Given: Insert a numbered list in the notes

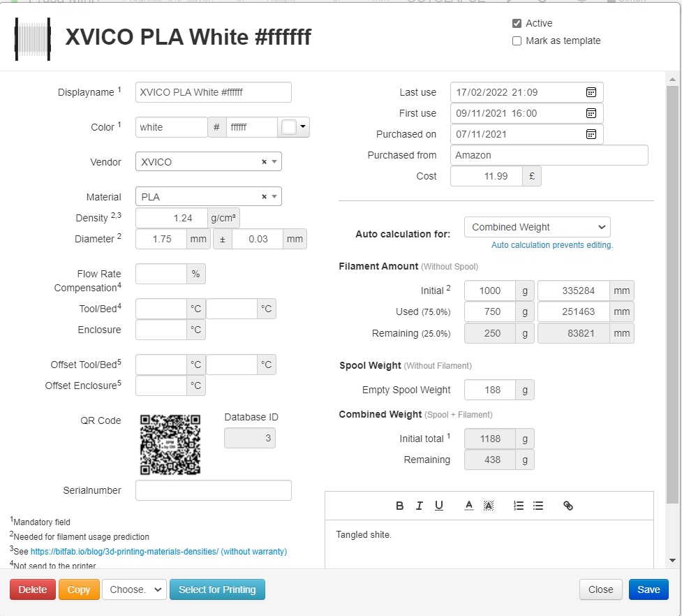Looking at the screenshot, I should (x=518, y=506).
